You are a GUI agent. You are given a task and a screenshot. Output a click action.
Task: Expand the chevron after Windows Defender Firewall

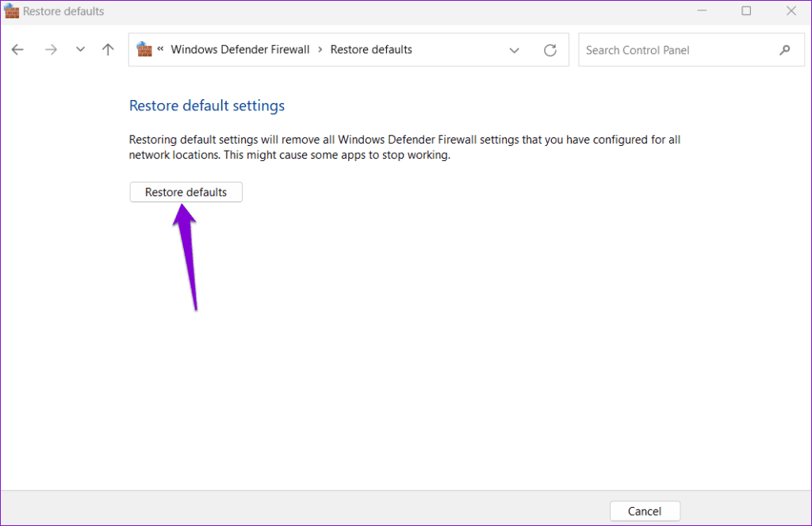coord(320,49)
